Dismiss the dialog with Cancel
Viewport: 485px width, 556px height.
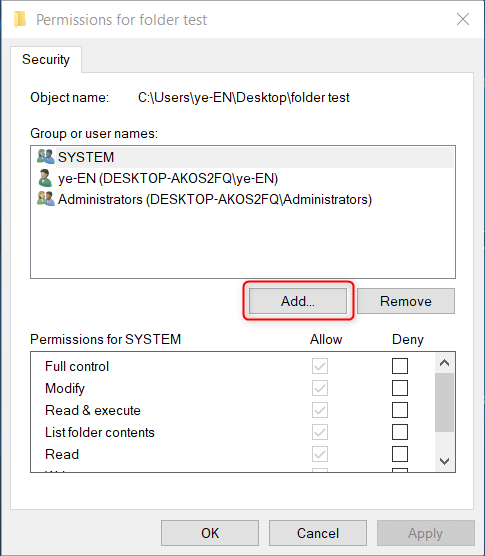pos(318,533)
